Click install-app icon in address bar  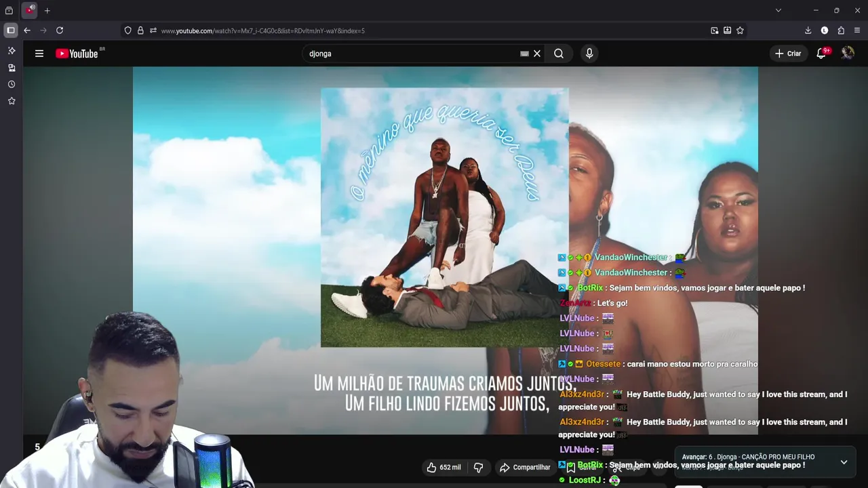point(727,30)
